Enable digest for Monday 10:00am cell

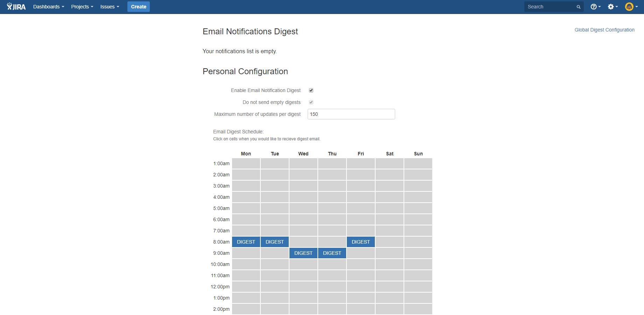tap(246, 264)
